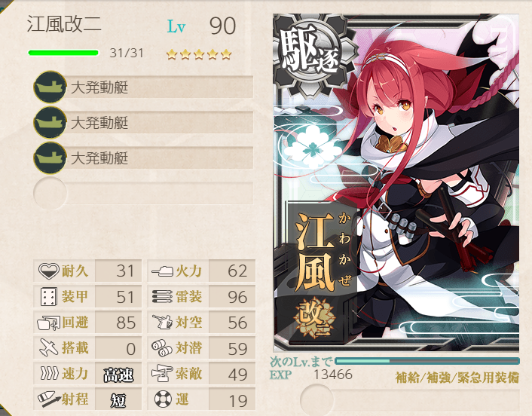Screen dimensions: 532x416
Task: Click the green HP bar 31/31
Action: pos(63,53)
